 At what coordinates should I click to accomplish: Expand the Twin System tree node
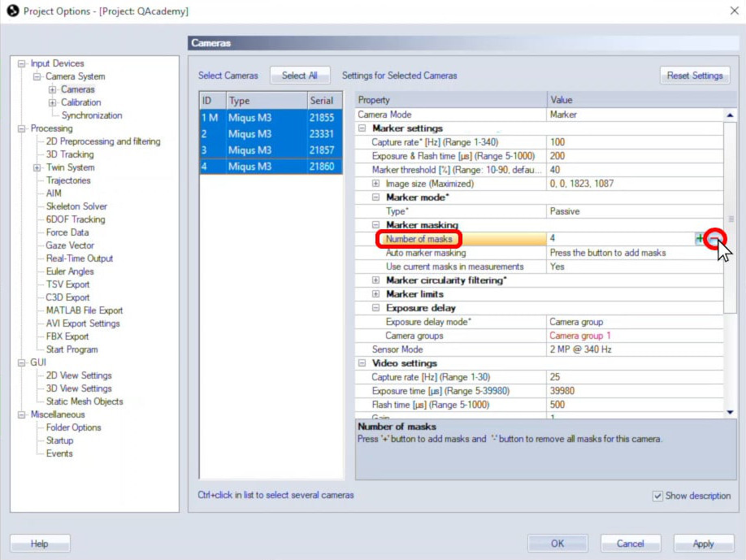tap(37, 167)
